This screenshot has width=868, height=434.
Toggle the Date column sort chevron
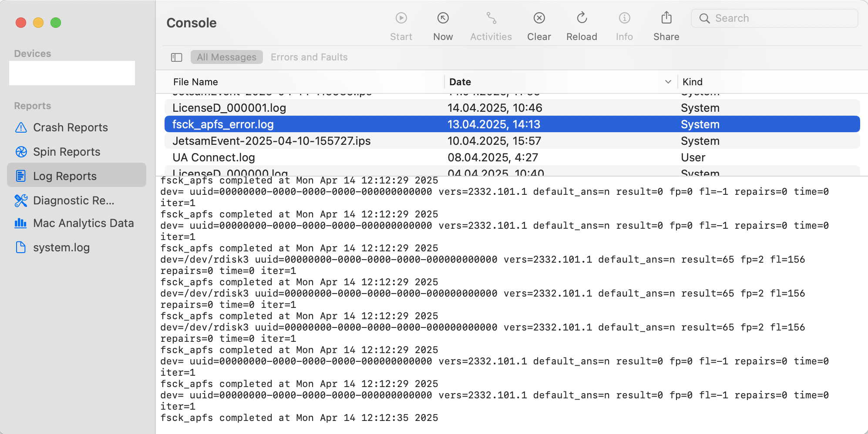668,82
